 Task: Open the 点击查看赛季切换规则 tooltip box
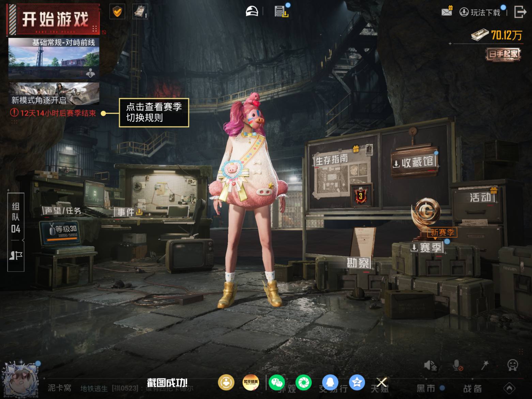click(x=154, y=113)
